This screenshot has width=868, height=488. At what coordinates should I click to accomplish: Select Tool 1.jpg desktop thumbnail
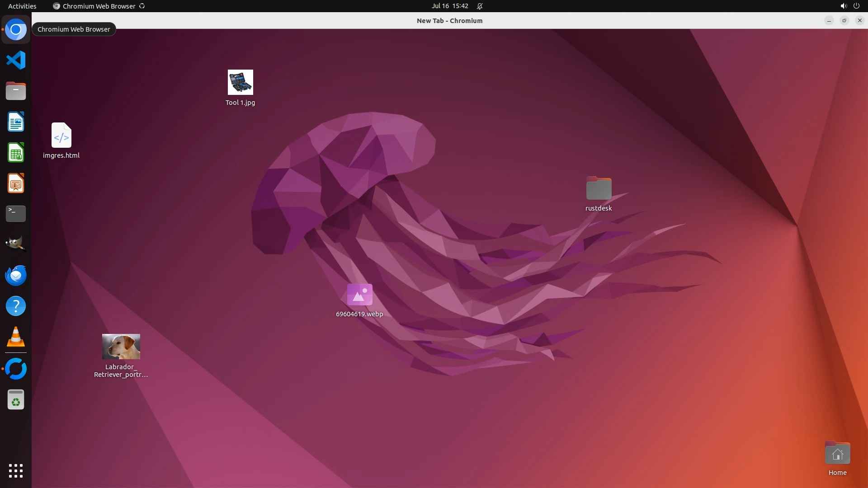[x=240, y=82]
